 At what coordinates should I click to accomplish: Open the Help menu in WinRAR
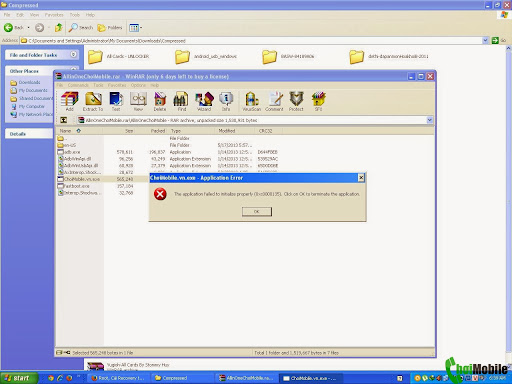pyautogui.click(x=154, y=85)
